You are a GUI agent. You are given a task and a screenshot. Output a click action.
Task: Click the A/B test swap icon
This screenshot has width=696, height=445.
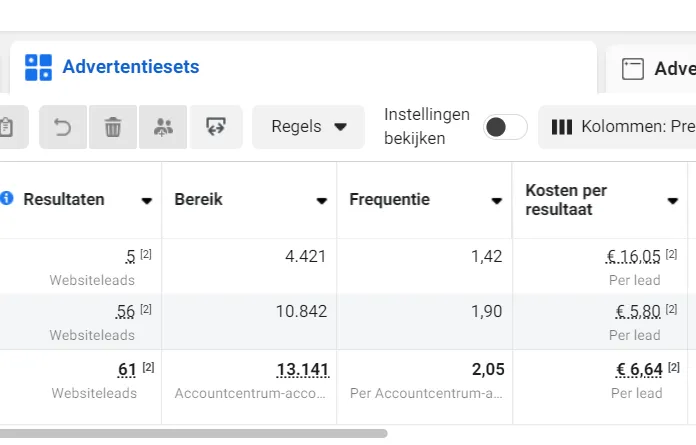(x=216, y=127)
